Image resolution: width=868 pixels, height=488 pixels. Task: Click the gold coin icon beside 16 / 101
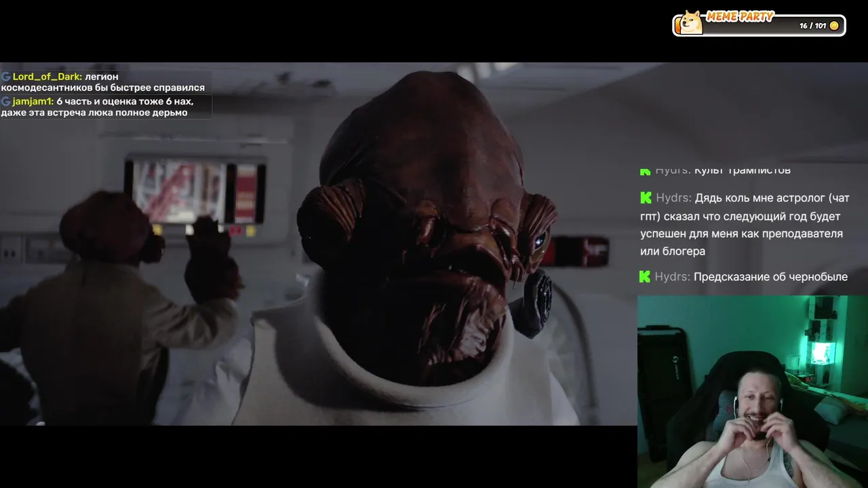tap(834, 26)
